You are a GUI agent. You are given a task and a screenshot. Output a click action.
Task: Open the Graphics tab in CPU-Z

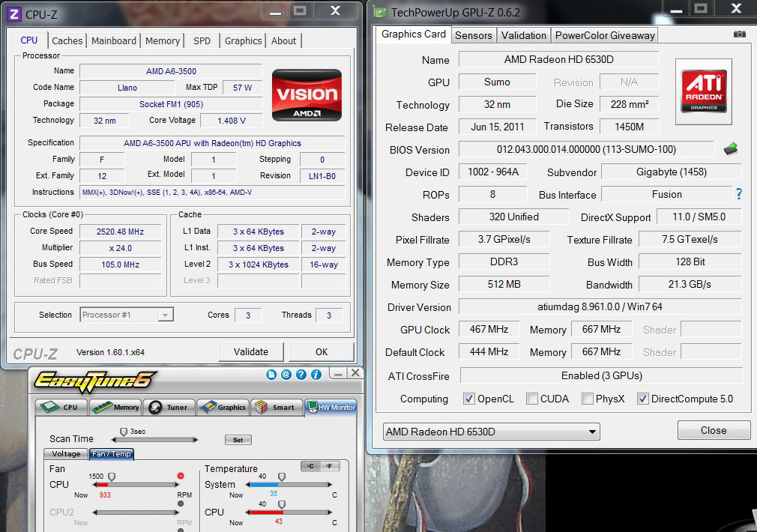[x=243, y=41]
